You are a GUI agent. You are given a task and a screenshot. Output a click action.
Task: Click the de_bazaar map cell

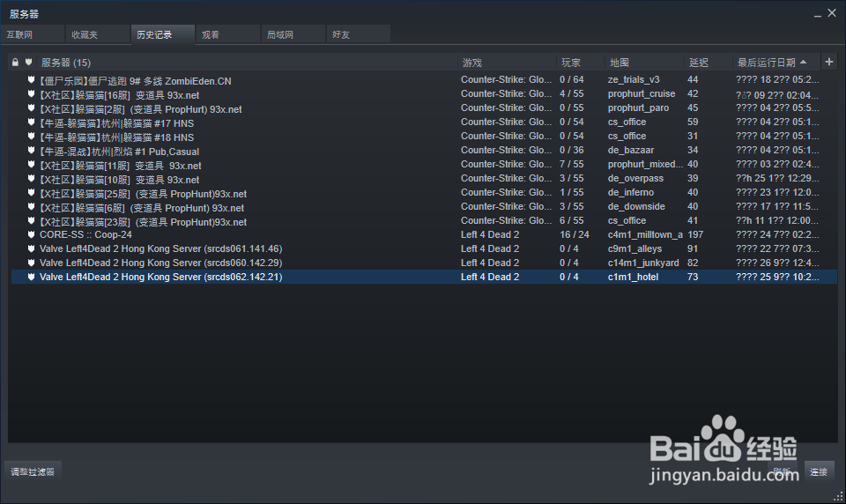[x=631, y=150]
